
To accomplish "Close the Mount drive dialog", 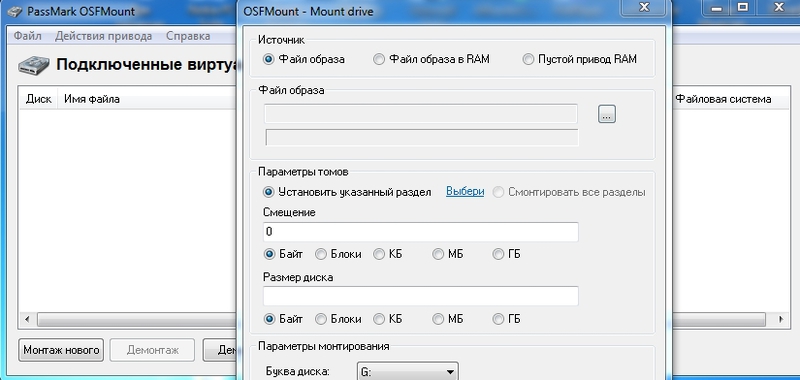I will [x=644, y=7].
